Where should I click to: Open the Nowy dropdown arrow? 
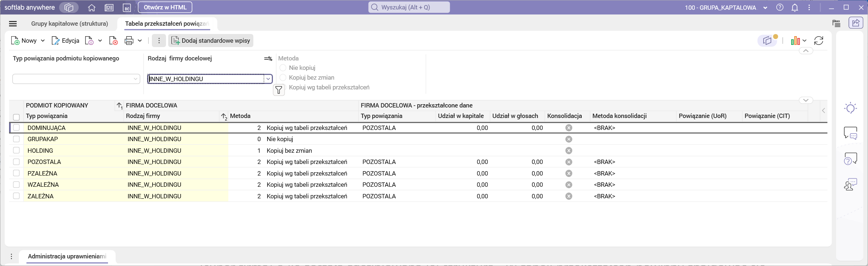coord(43,41)
